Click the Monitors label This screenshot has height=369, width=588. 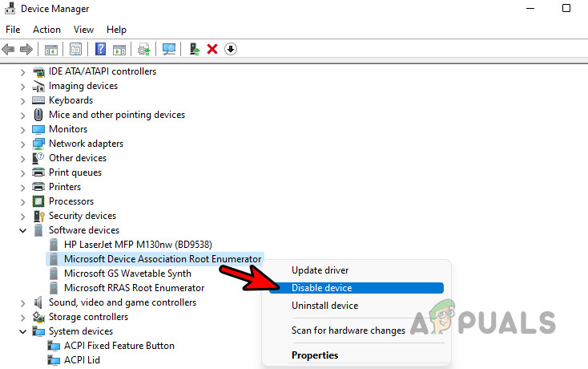tap(68, 129)
